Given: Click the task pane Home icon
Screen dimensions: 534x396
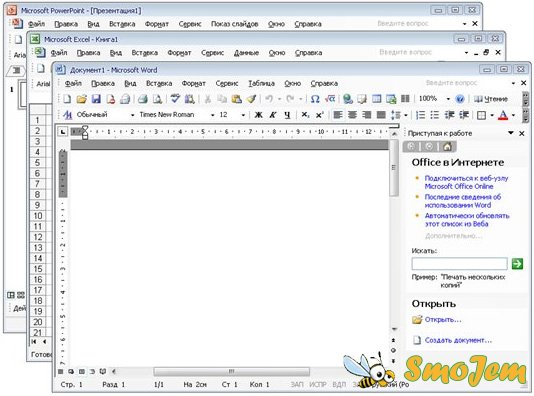Looking at the screenshot, I should (447, 147).
